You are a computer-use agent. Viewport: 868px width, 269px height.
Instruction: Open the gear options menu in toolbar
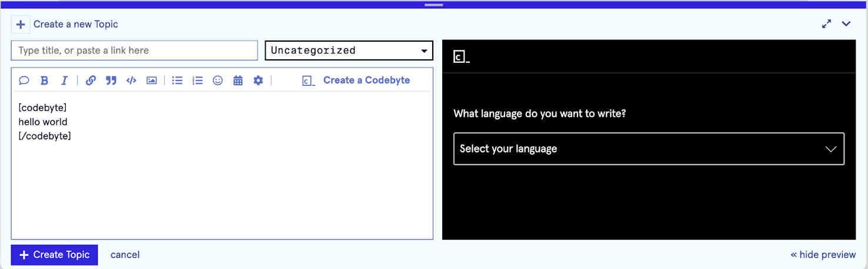tap(258, 80)
